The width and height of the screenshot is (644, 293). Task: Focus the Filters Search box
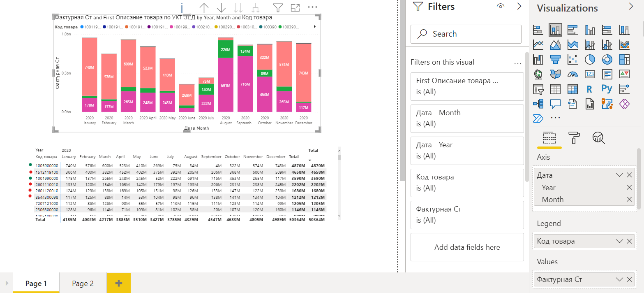pyautogui.click(x=466, y=34)
